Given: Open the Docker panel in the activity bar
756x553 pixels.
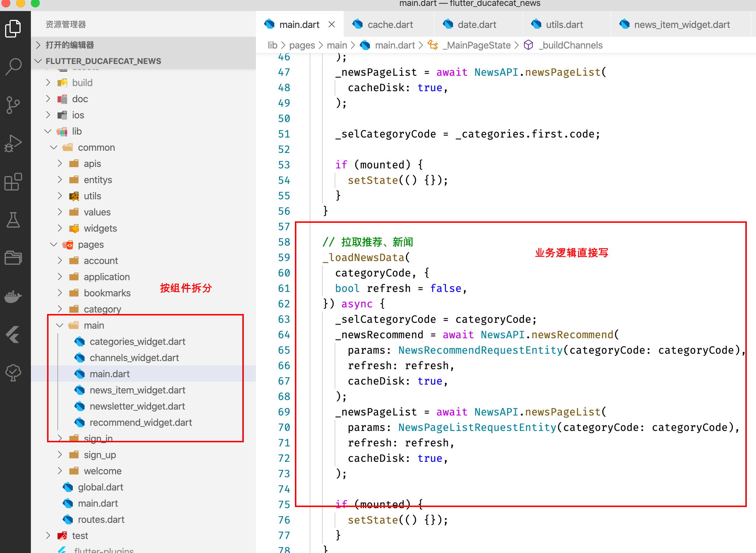Looking at the screenshot, I should click(x=13, y=297).
